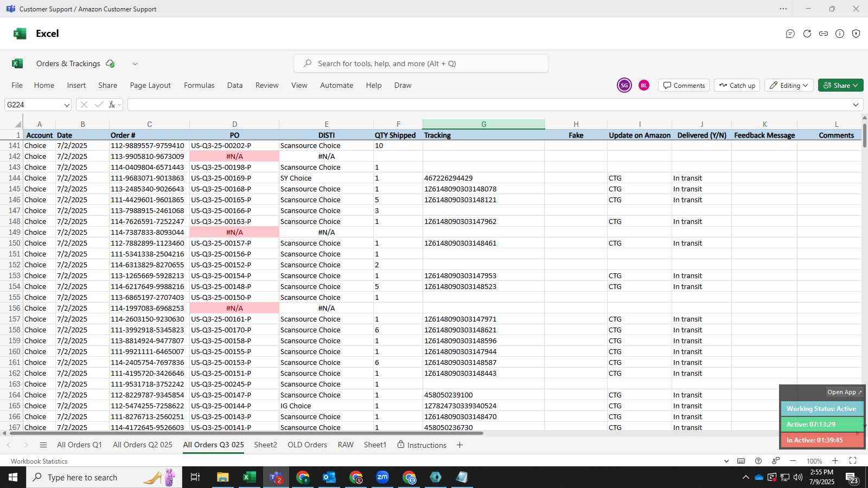Click Workbook Statistics in the status bar
Image resolution: width=868 pixels, height=488 pixels.
39,461
